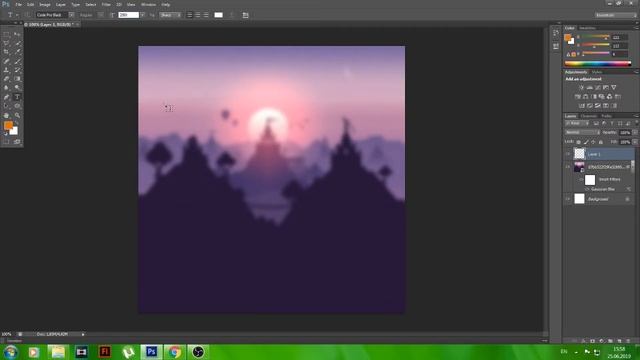Image resolution: width=640 pixels, height=360 pixels.
Task: Hide Layer 1 with eye icon
Action: tap(568, 154)
